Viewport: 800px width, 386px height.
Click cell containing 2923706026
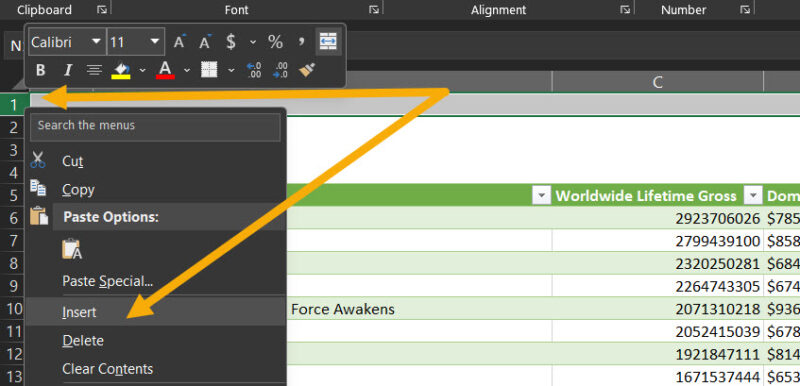(x=658, y=218)
